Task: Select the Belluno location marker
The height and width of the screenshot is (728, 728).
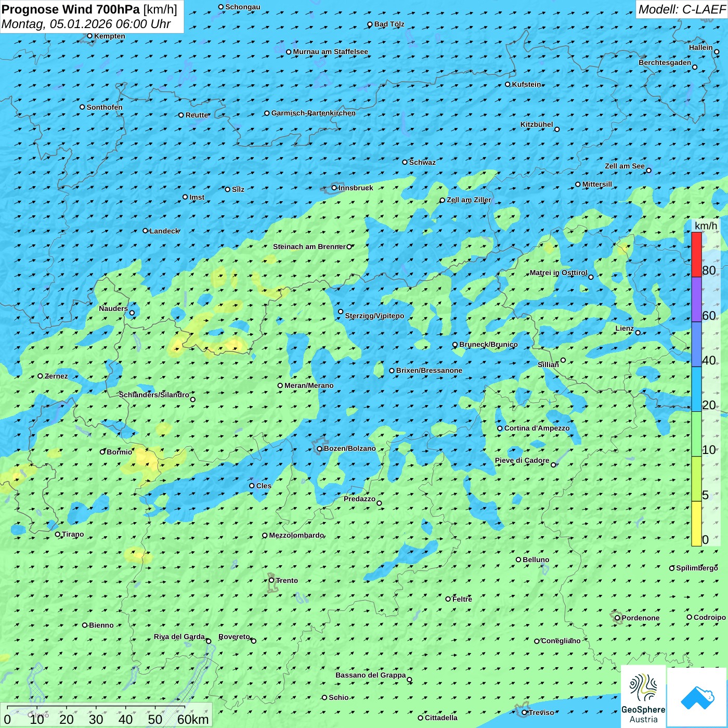Action: (518, 560)
